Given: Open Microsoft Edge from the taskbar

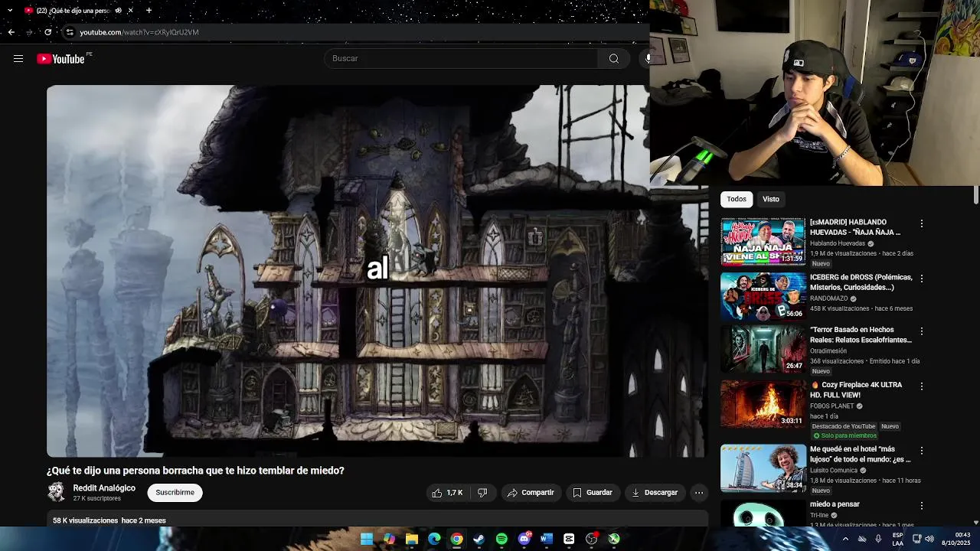Looking at the screenshot, I should (x=434, y=539).
